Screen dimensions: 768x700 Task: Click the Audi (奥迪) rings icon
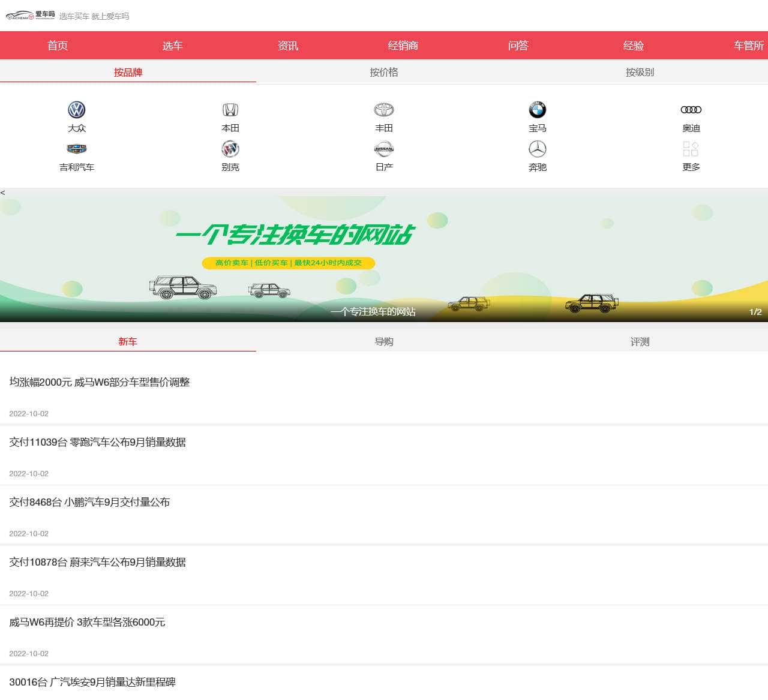coord(691,110)
